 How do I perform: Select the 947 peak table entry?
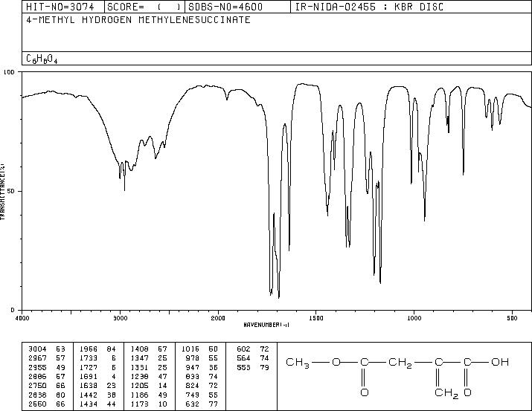click(x=200, y=367)
